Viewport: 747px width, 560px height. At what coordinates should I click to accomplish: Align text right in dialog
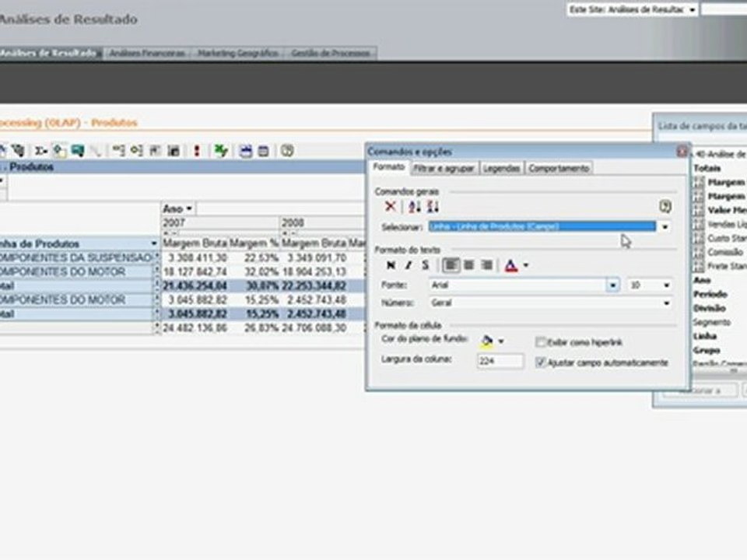tap(486, 265)
